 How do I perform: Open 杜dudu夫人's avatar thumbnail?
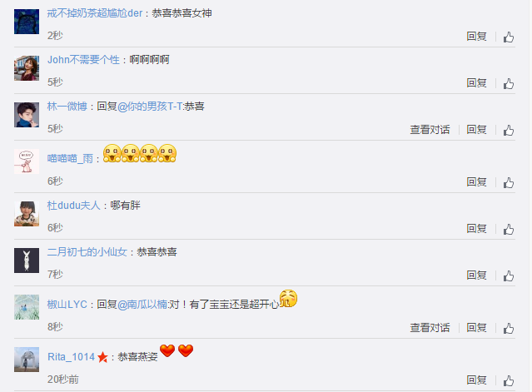[x=27, y=214]
